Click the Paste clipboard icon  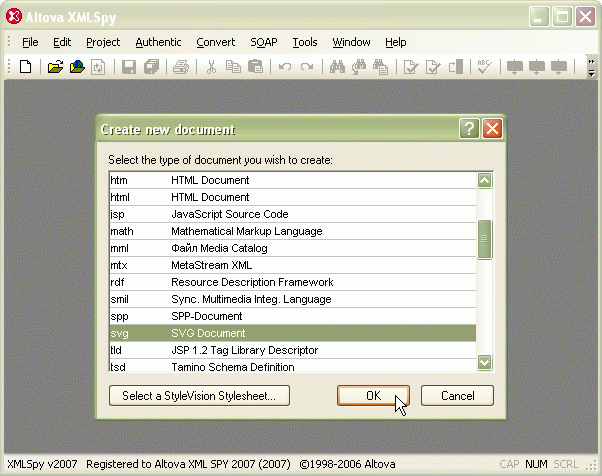tap(255, 67)
